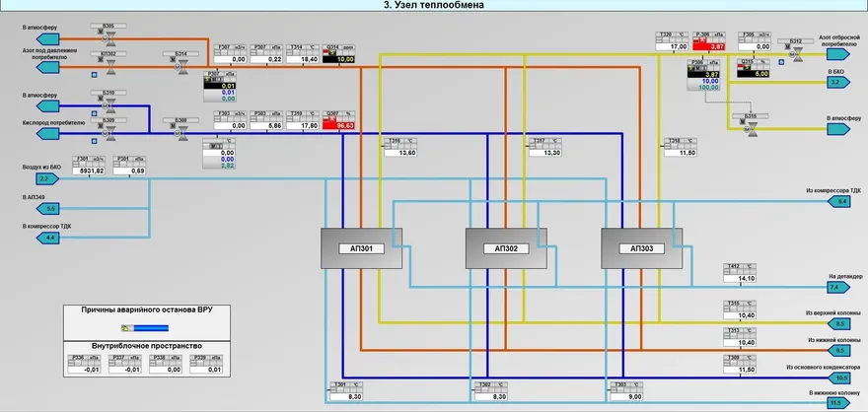Open the 4.4 arrow to compressor ТДК
868x412 pixels.
pyautogui.click(x=47, y=239)
